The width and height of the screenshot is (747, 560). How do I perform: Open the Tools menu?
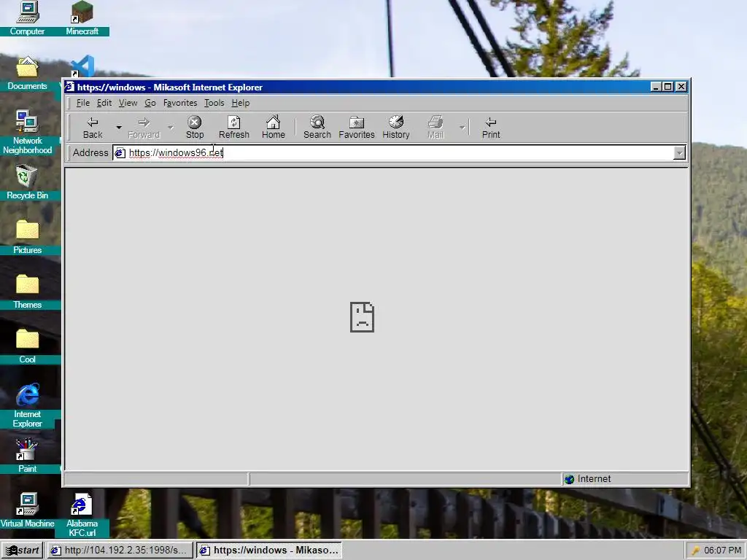214,103
